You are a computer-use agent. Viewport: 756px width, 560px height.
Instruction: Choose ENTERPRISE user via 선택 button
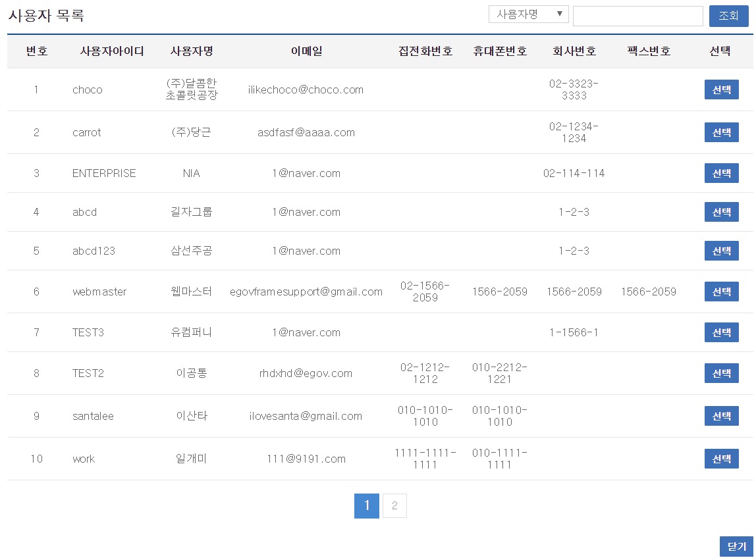pyautogui.click(x=721, y=173)
